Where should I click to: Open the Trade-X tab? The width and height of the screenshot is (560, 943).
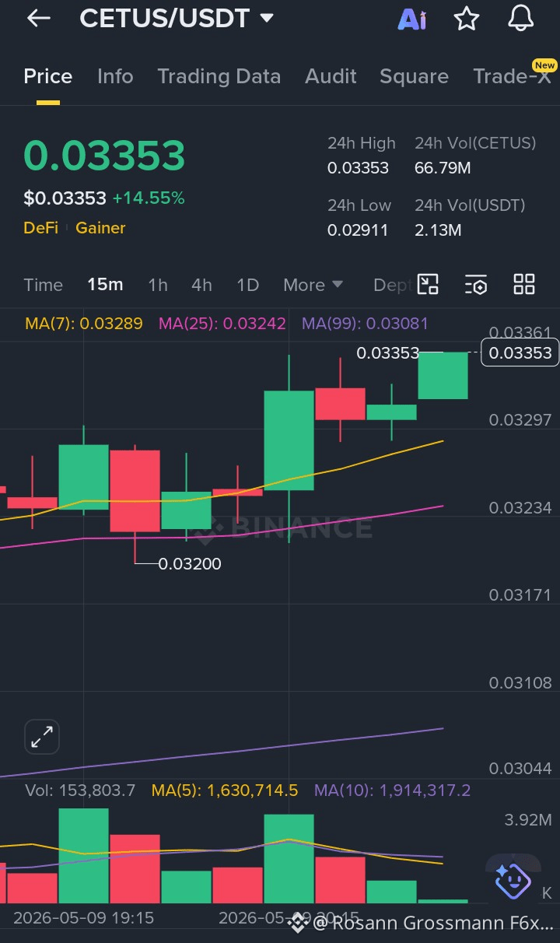[x=513, y=76]
